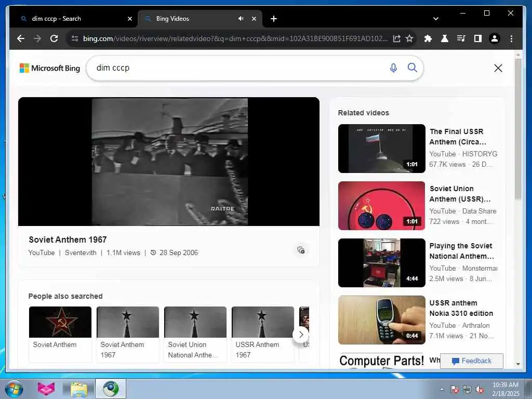
Task: Open the Windows Start menu
Action: pos(14,389)
